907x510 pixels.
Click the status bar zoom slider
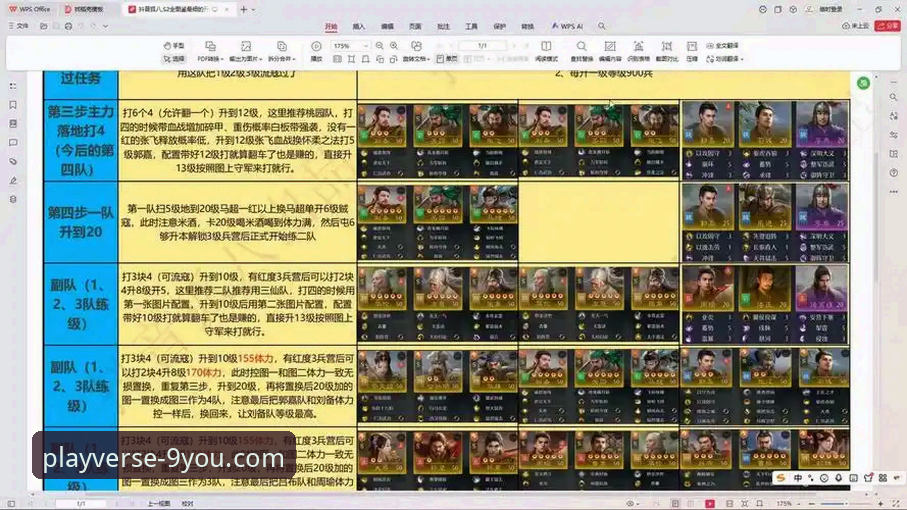click(x=845, y=504)
